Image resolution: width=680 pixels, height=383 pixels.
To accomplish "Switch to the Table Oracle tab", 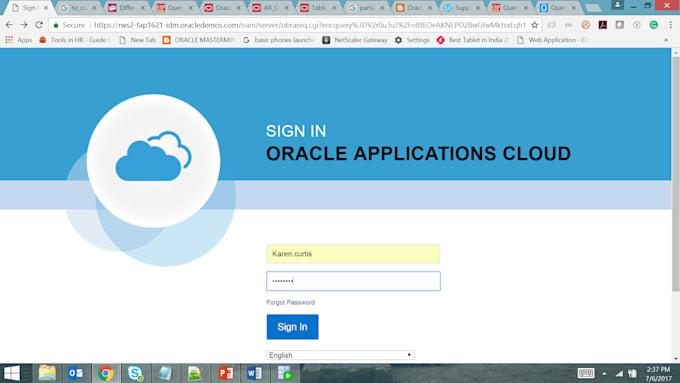I will (x=318, y=8).
